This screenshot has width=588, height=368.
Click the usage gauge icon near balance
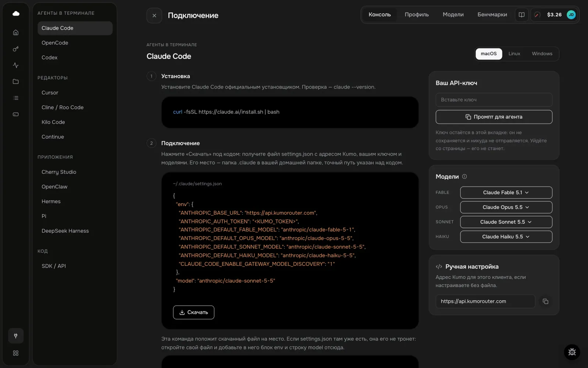537,15
